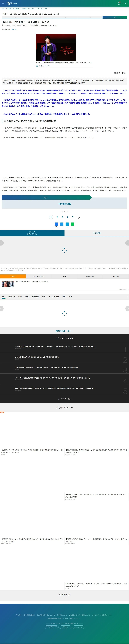Select the オススメ tab
The image size is (129, 644).
tap(13, 276)
